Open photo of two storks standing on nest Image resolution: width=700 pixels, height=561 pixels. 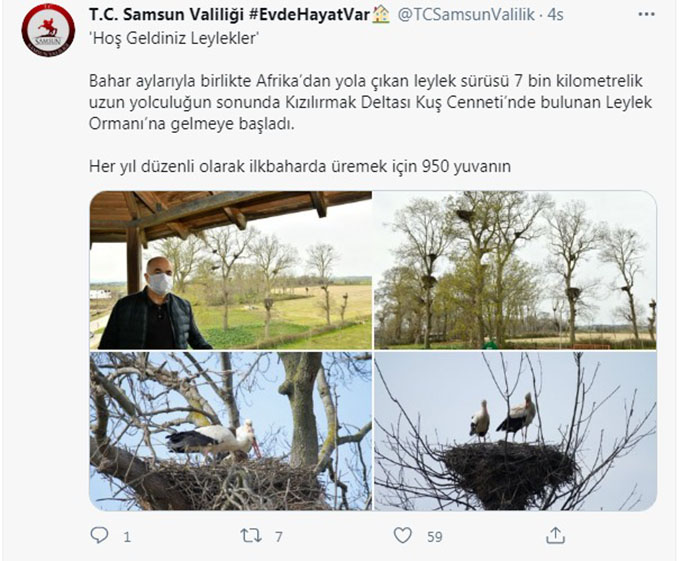pyautogui.click(x=515, y=431)
